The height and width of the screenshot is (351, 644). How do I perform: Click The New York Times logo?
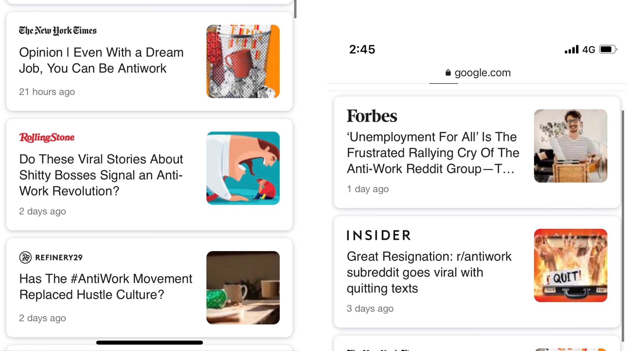[x=58, y=31]
